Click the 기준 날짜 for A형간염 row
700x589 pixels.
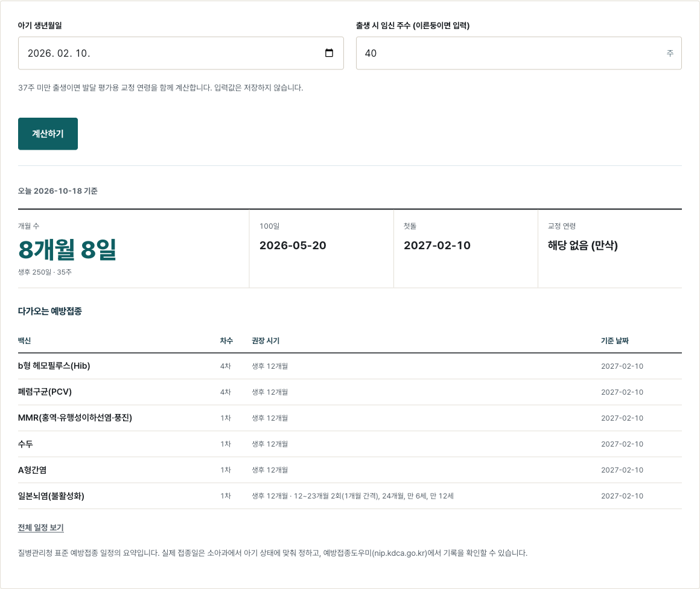click(622, 470)
